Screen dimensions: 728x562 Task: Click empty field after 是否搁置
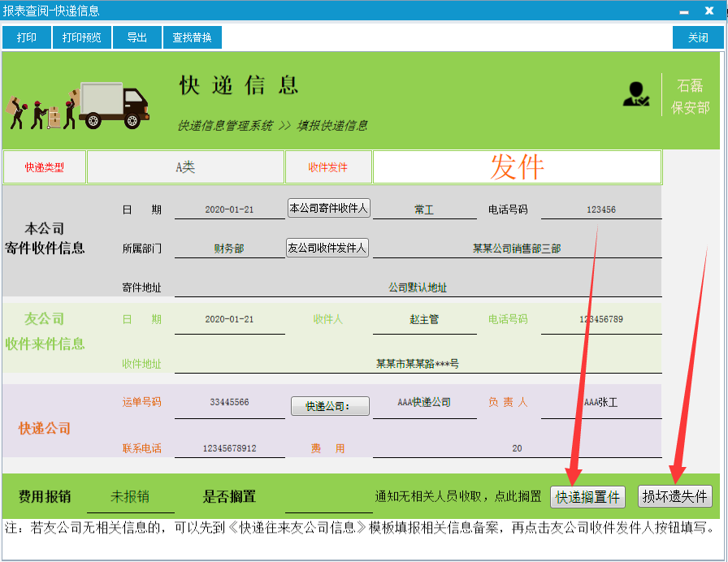329,496
